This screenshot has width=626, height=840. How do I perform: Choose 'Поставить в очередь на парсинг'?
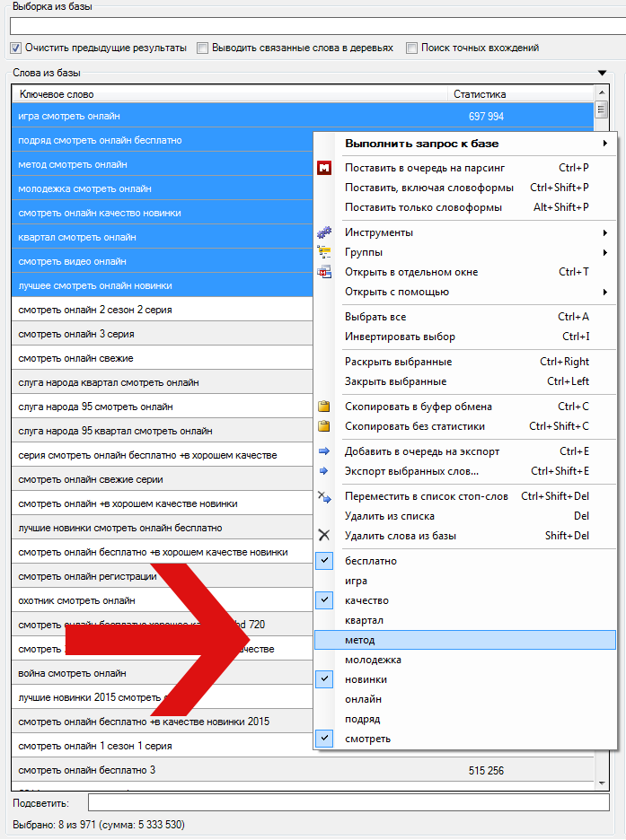[x=464, y=168]
